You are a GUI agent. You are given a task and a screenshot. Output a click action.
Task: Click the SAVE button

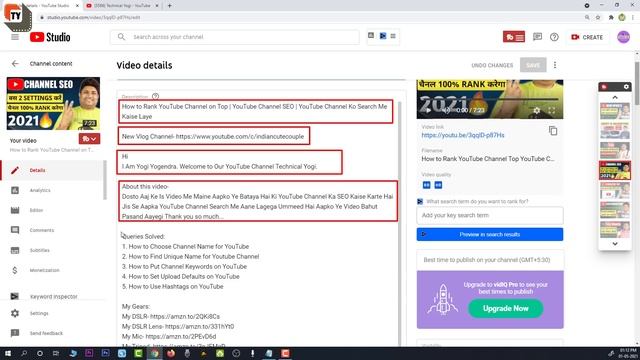(x=533, y=65)
